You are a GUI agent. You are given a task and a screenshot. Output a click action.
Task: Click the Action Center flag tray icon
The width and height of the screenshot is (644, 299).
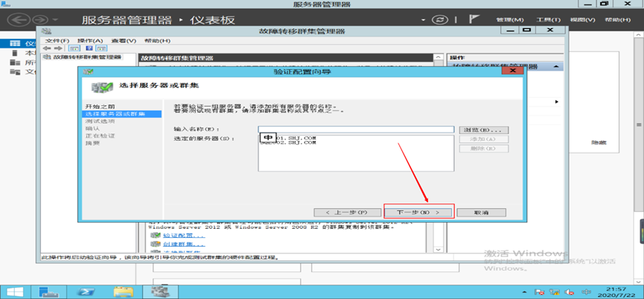pos(541,292)
